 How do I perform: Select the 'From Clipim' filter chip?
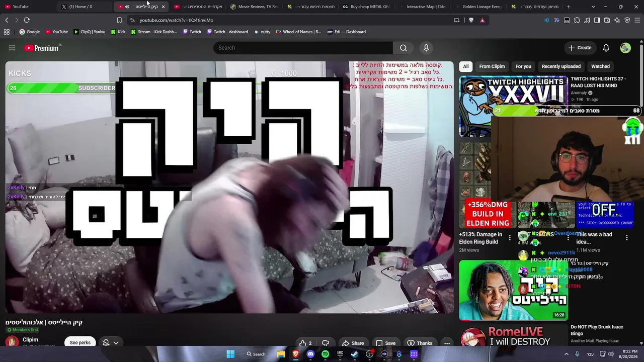point(492,66)
